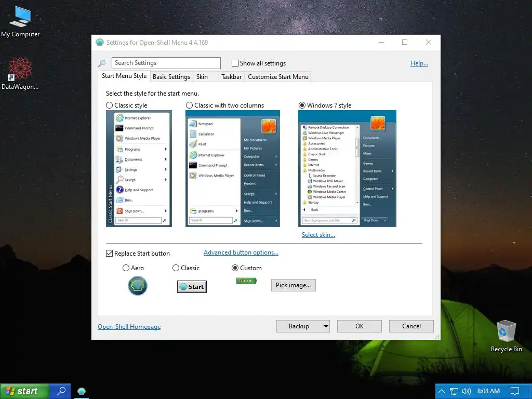Show hidden tray icons chevron
The image size is (532, 399).
click(442, 391)
